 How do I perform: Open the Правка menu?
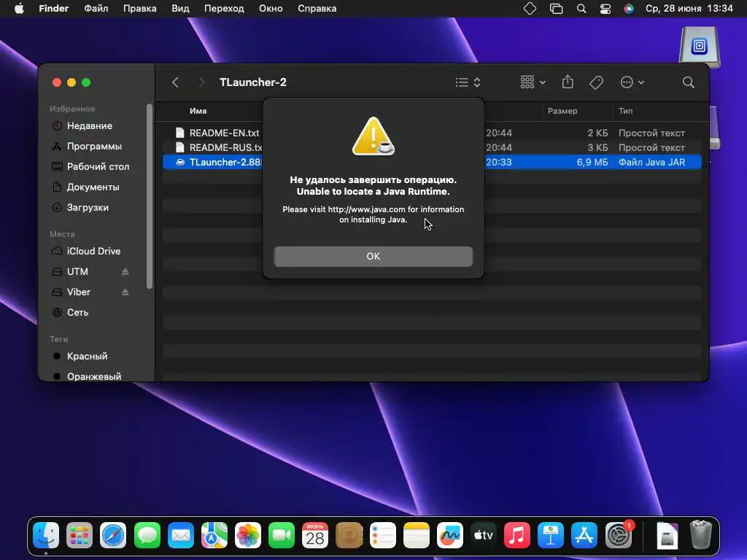(139, 9)
